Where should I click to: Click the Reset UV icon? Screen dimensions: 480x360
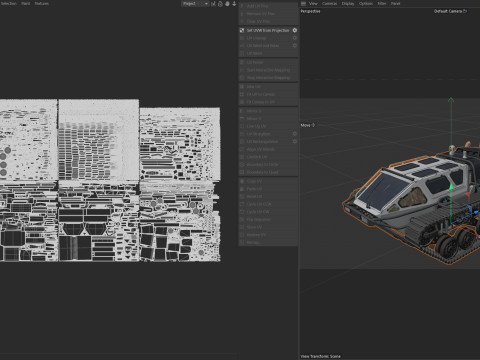tap(242, 197)
